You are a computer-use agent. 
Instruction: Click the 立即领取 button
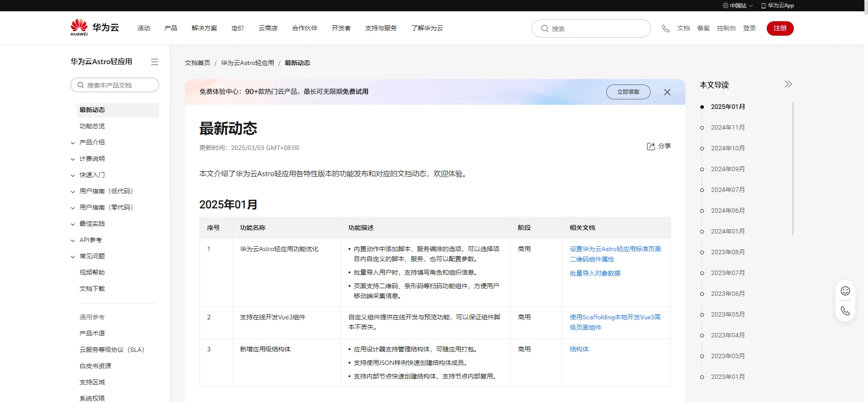(x=628, y=92)
